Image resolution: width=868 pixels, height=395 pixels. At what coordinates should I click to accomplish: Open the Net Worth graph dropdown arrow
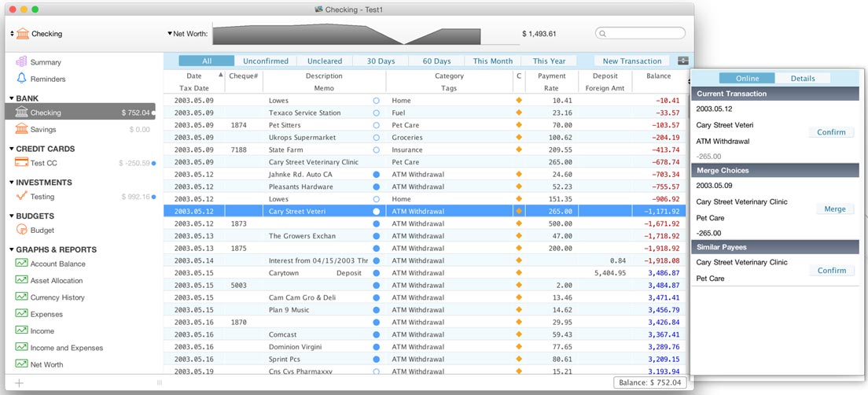(170, 34)
